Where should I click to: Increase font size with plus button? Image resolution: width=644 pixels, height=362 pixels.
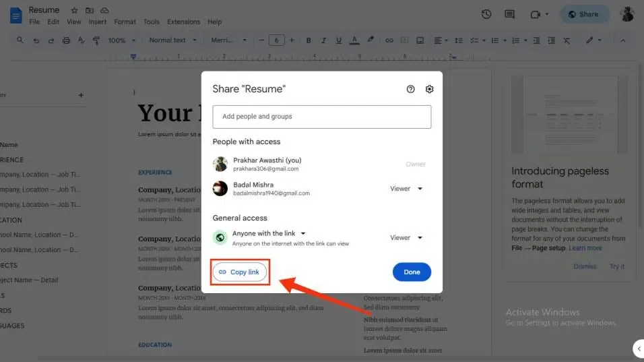[x=292, y=40]
